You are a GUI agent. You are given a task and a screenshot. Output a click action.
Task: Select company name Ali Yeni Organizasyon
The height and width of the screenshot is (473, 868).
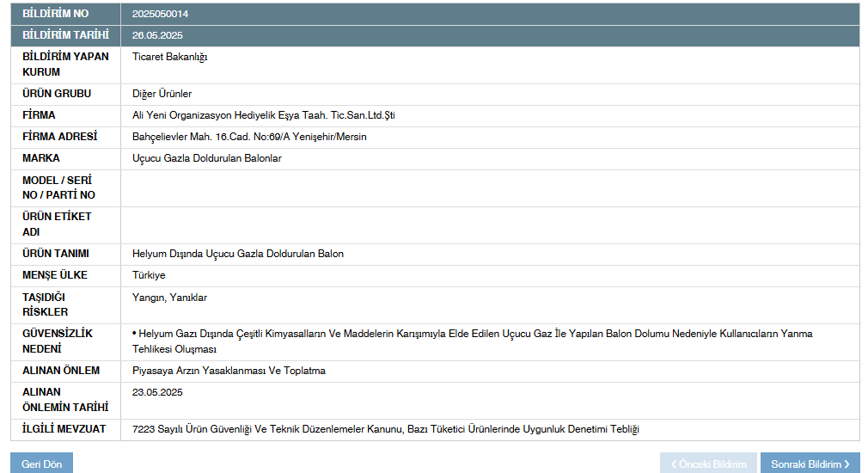click(264, 115)
